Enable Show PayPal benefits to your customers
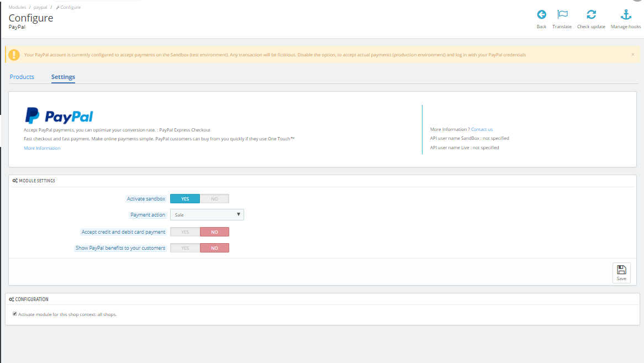Viewport: 644px width, 363px height. [185, 248]
